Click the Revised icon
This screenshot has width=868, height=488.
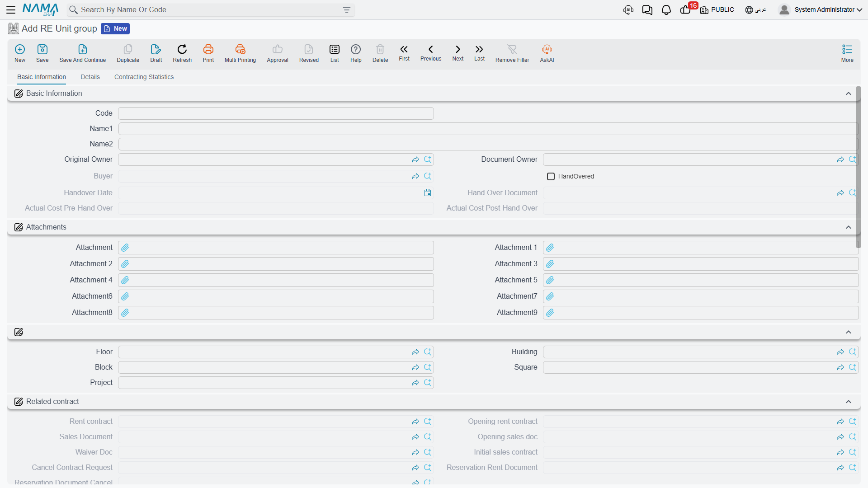coord(309,53)
